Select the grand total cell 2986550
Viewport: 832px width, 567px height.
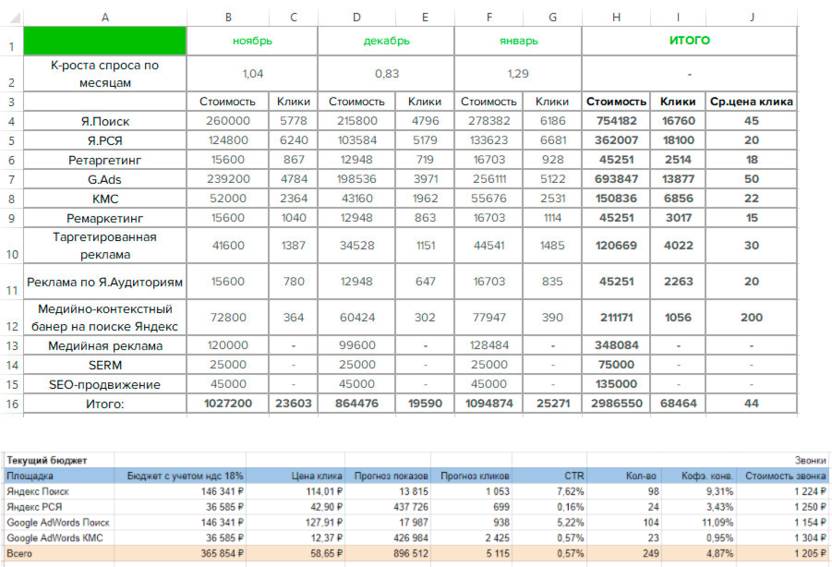pos(616,404)
